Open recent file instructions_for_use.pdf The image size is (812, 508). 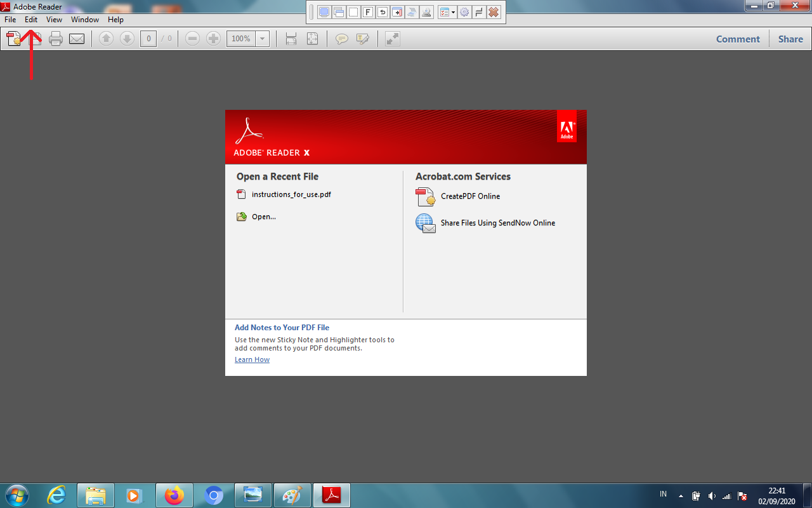[291, 194]
